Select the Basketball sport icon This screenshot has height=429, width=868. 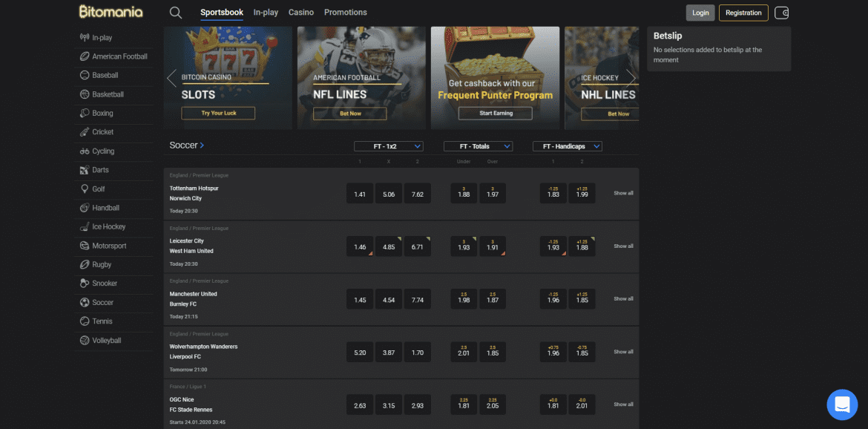pyautogui.click(x=85, y=94)
